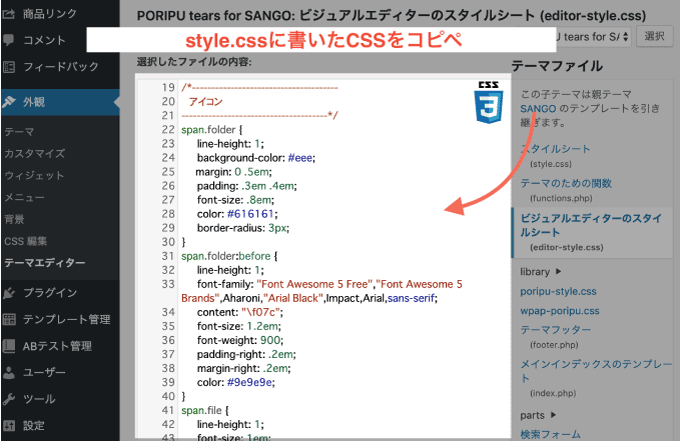Click the 外観 paintbrush icon
680x441 pixels.
pyautogui.click(x=8, y=102)
